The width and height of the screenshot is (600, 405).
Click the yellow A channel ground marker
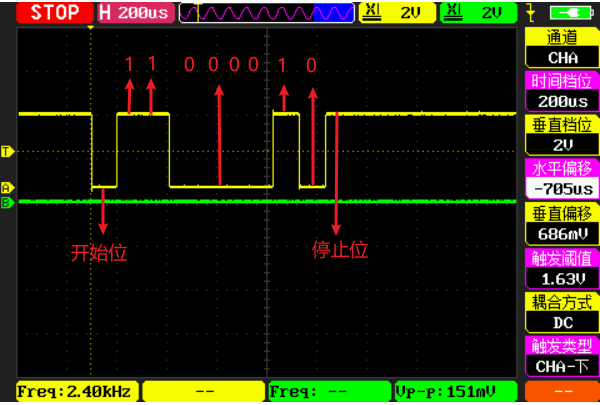click(7, 187)
